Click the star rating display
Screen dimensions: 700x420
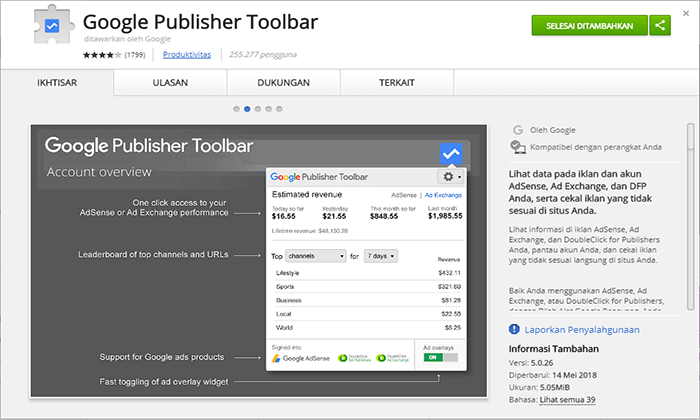tap(100, 55)
